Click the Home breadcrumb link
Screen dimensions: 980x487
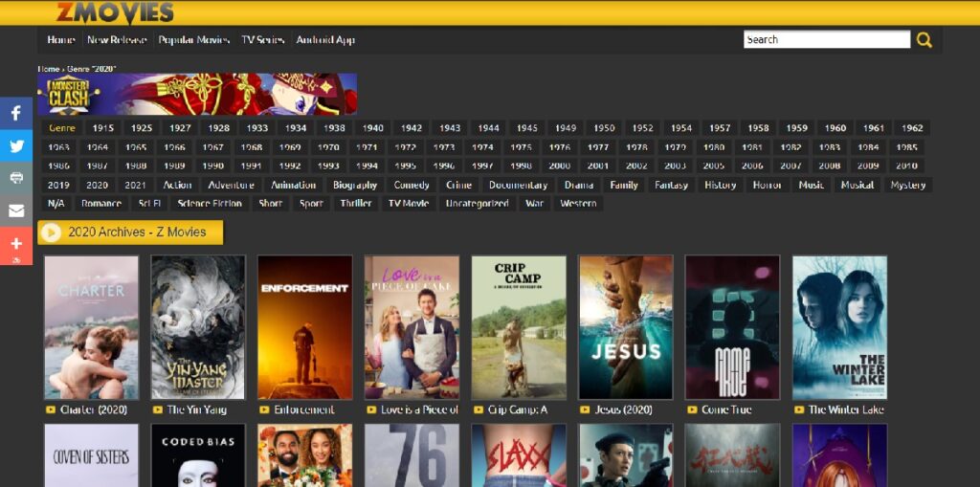48,69
